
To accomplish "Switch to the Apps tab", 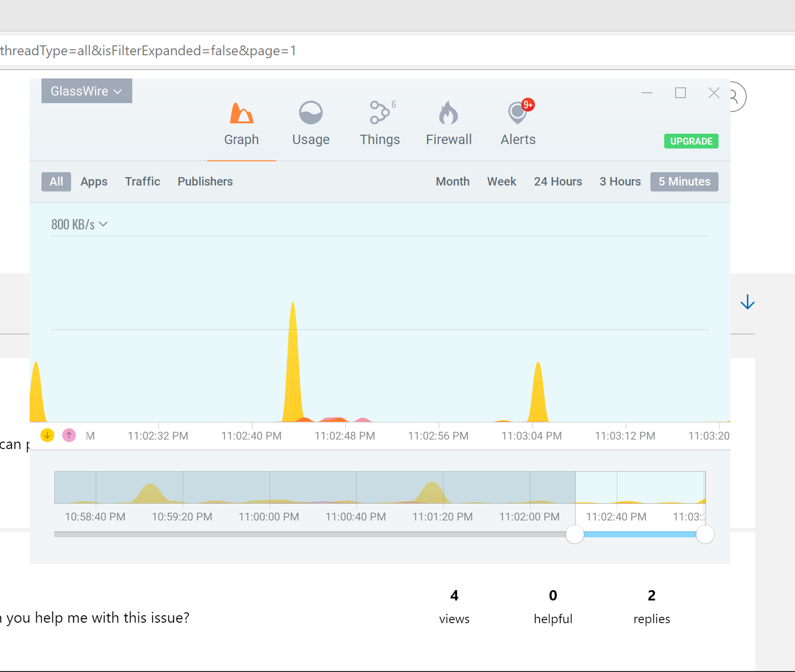I will 94,182.
